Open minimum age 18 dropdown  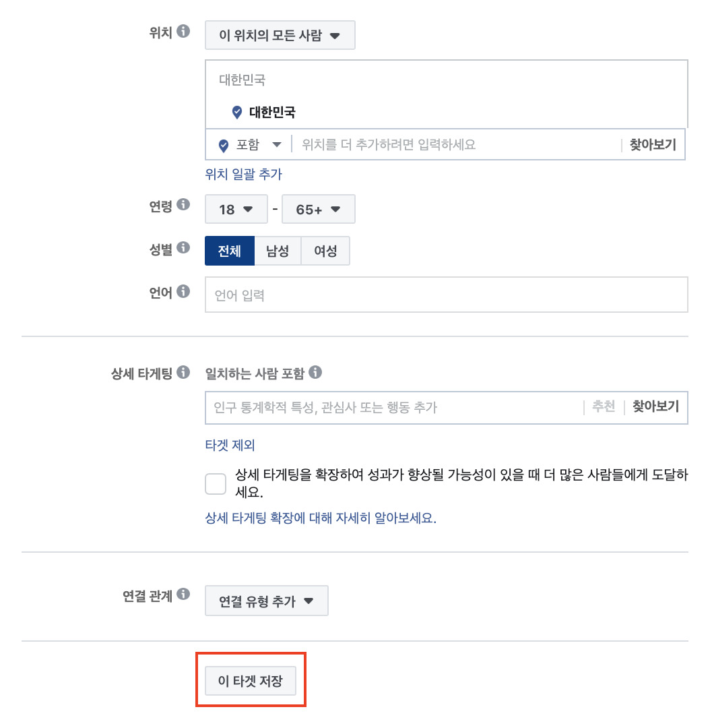(x=236, y=209)
